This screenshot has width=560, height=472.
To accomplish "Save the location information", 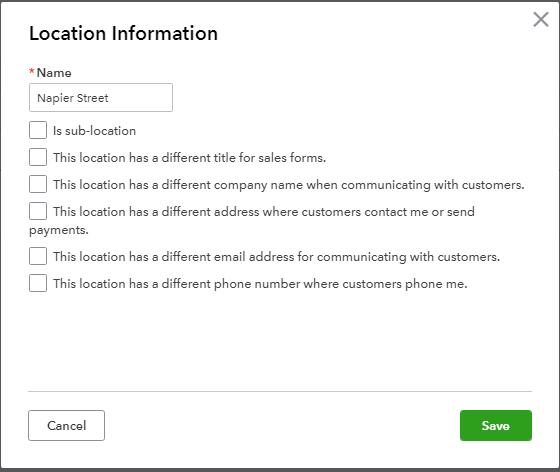I will [496, 425].
